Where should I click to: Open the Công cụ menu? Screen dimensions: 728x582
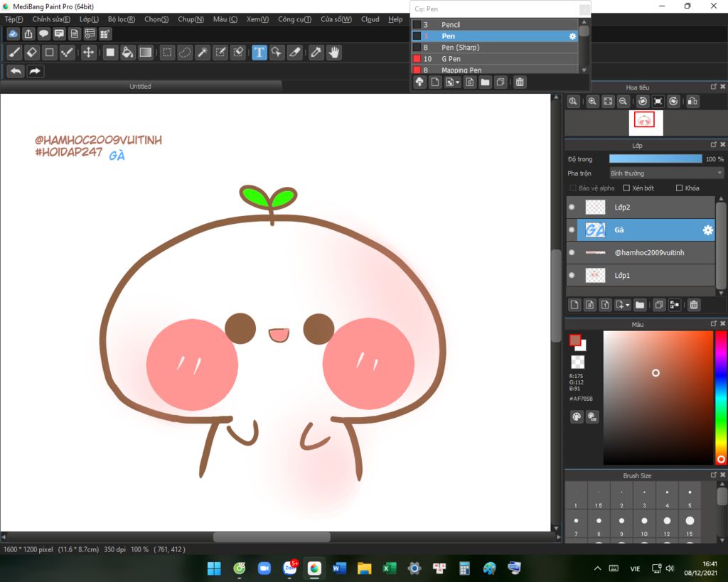tap(295, 19)
